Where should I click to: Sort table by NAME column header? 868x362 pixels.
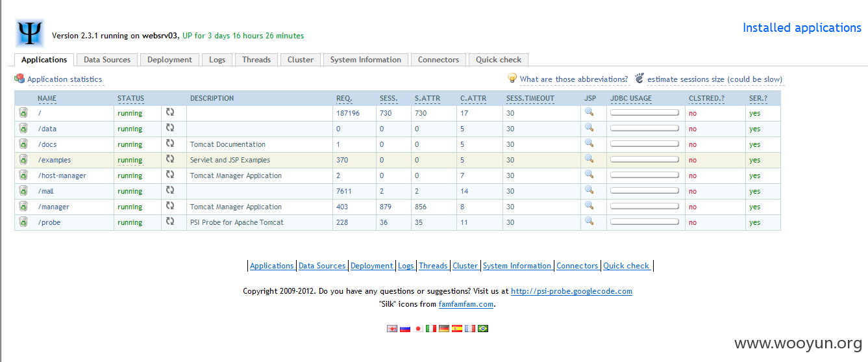coord(47,99)
